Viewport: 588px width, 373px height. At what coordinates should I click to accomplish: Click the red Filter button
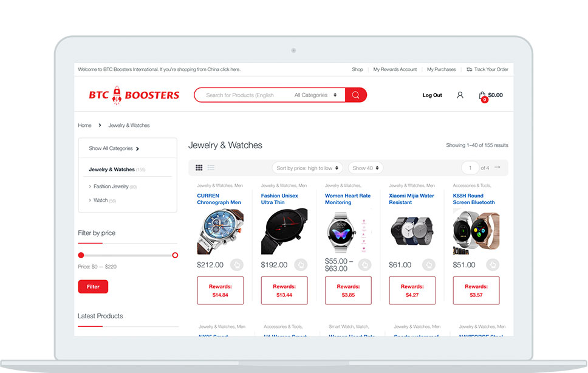tap(93, 287)
